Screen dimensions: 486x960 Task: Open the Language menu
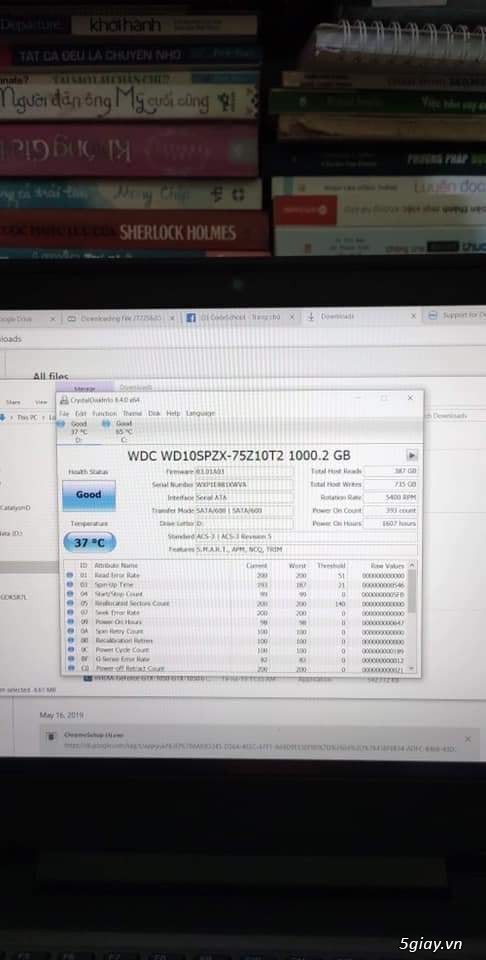200,413
